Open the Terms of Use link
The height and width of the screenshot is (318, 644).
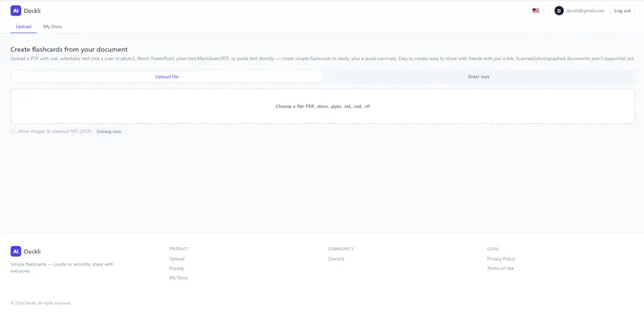click(500, 268)
